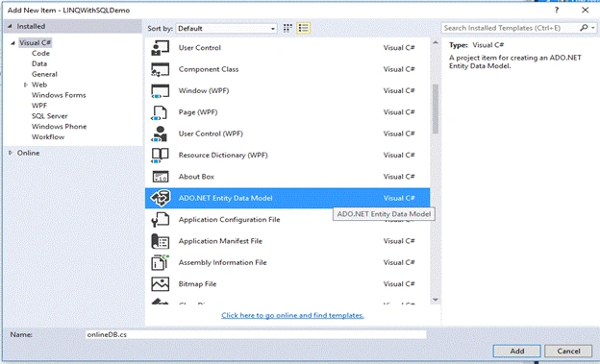This screenshot has height=364, width=600.
Task: Switch to medium list view
Action: pos(304,28)
